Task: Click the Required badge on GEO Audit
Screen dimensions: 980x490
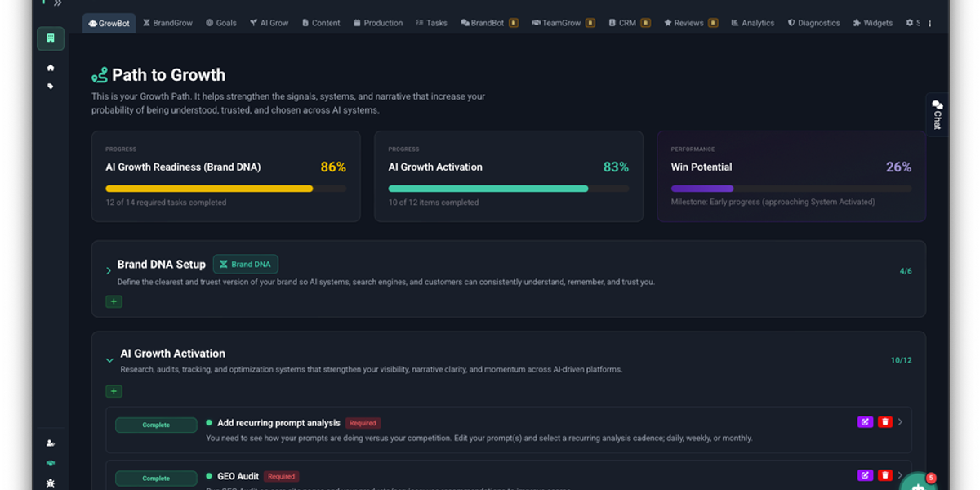Action: [x=281, y=476]
